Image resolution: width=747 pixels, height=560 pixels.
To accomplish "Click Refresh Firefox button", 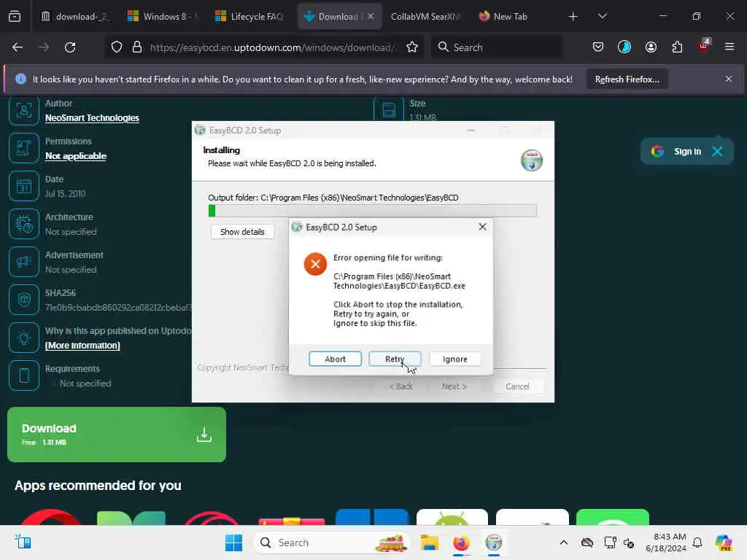I will click(x=627, y=79).
